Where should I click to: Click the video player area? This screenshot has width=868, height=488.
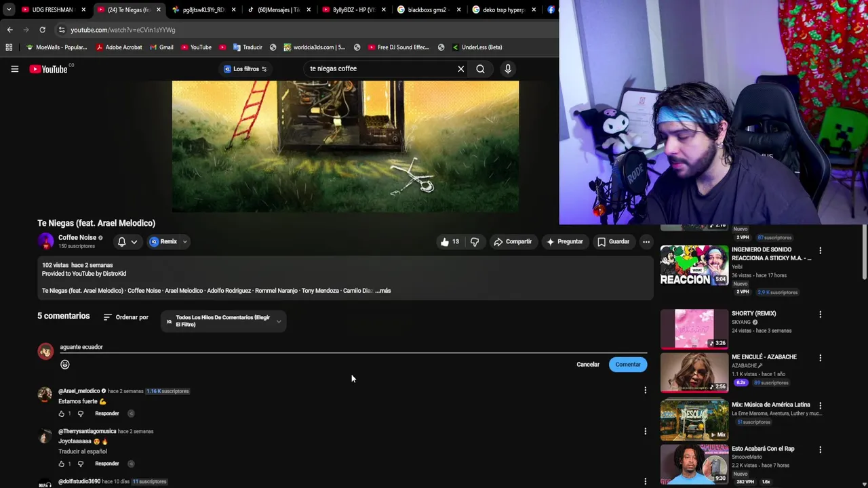pos(345,146)
